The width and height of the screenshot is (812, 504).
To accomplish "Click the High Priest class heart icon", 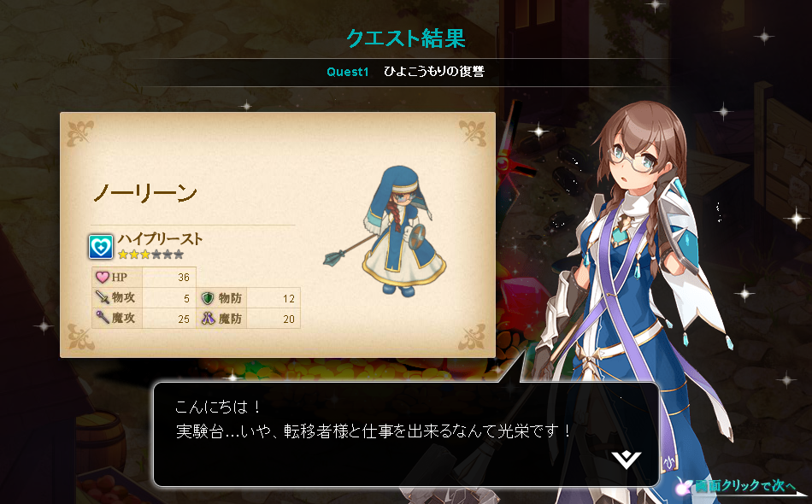I will (x=101, y=246).
